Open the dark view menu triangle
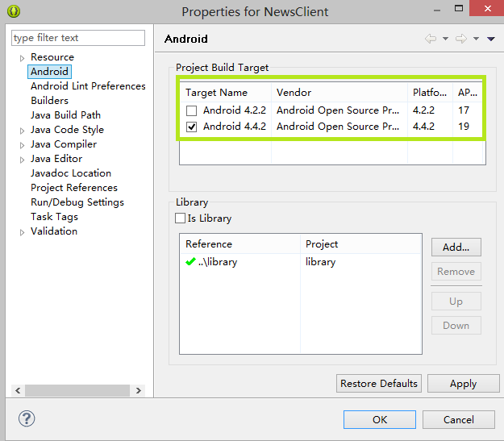 tap(490, 39)
